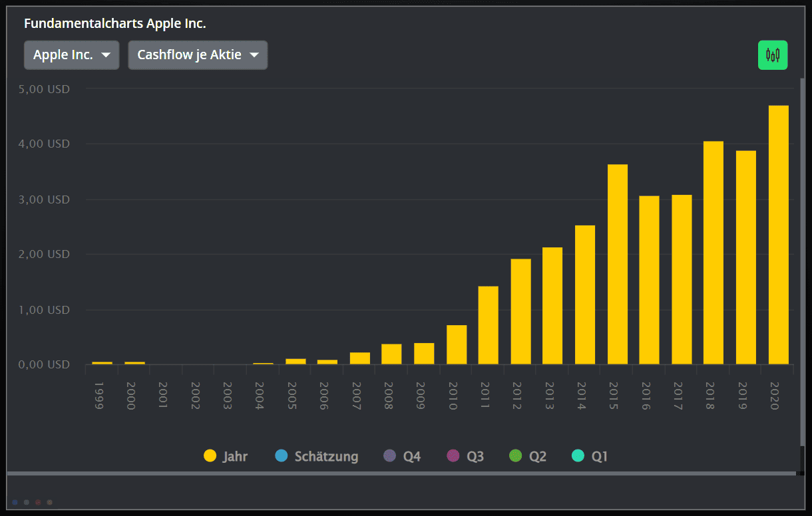Select the 1999 x-axis year label

point(99,395)
